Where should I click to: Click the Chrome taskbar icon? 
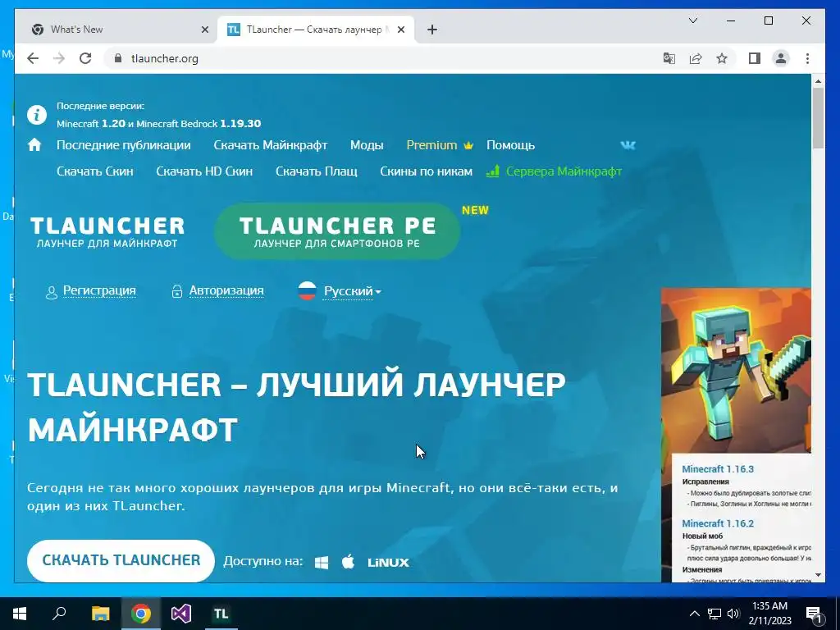pyautogui.click(x=141, y=614)
